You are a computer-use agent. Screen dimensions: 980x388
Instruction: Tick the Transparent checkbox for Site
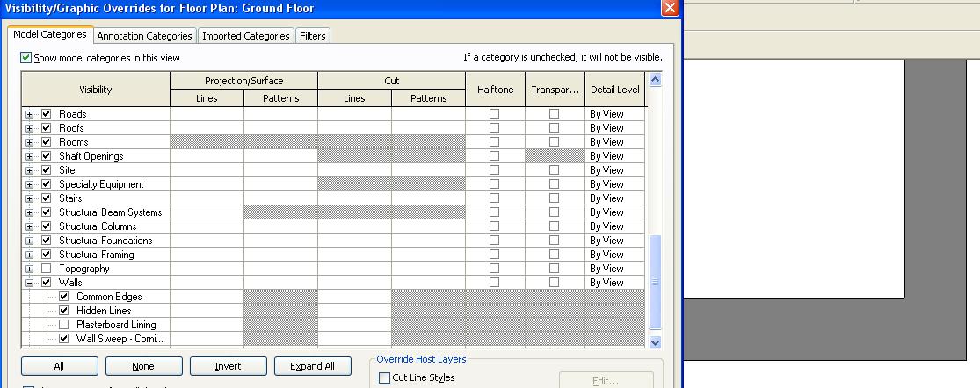coord(554,170)
